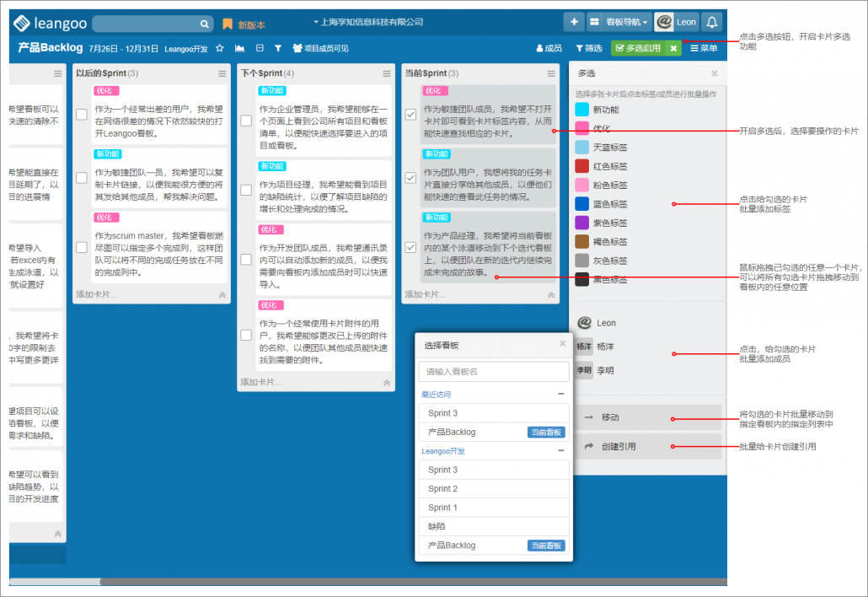Screen dimensions: 868x597
Task: Open the 看板导航 dropdown
Action: pos(620,23)
